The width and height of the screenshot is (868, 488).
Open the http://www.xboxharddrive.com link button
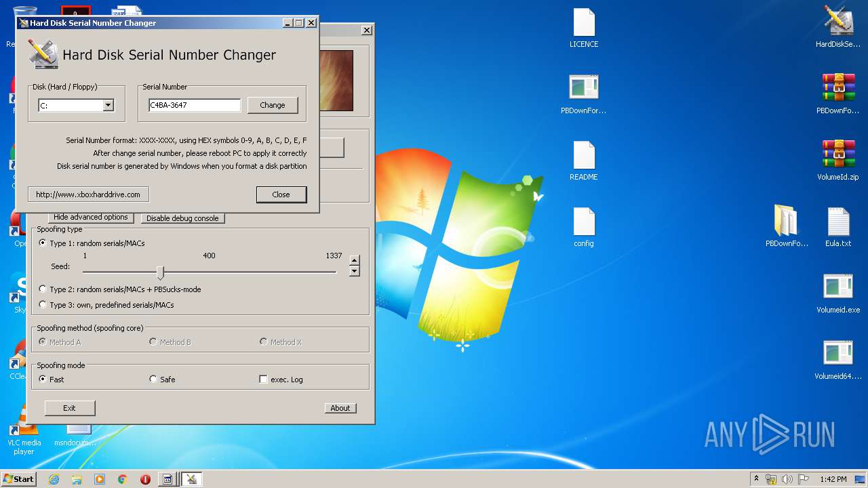88,195
